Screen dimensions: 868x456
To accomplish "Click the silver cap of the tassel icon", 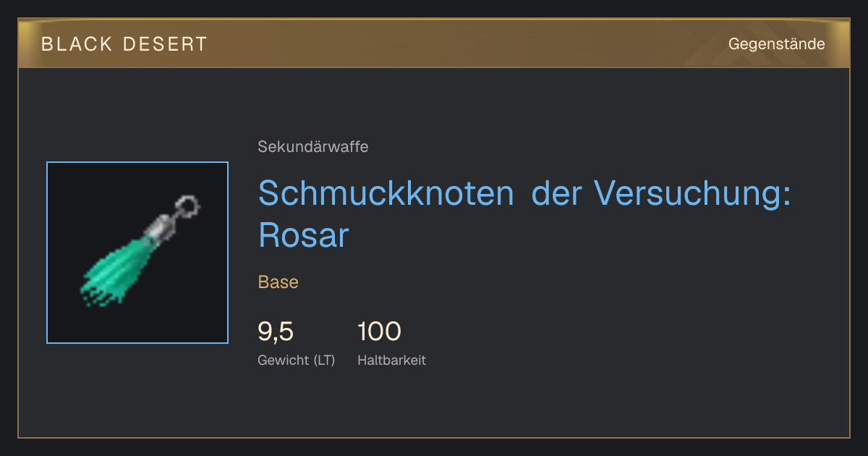I will 163,229.
